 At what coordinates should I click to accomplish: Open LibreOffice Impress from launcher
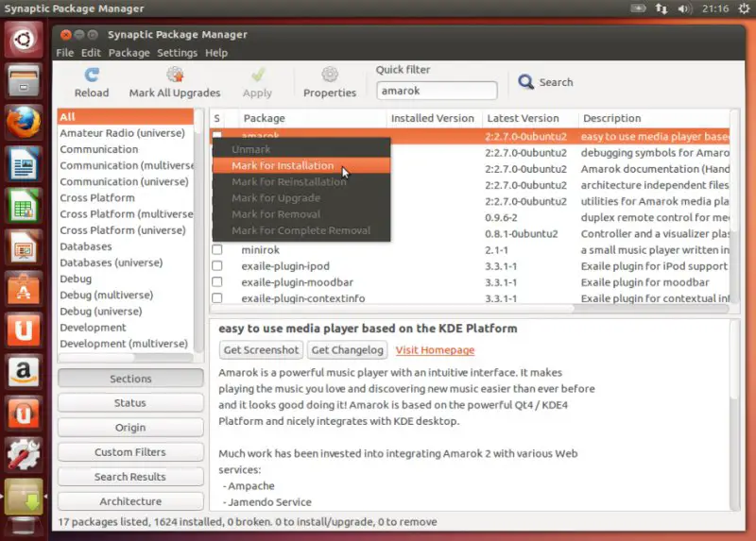click(23, 247)
